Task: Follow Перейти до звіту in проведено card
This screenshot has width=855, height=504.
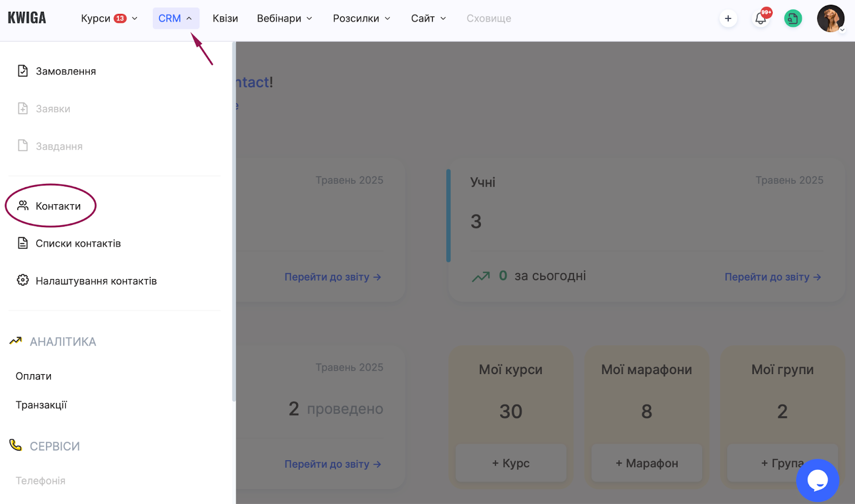Action: 332,464
